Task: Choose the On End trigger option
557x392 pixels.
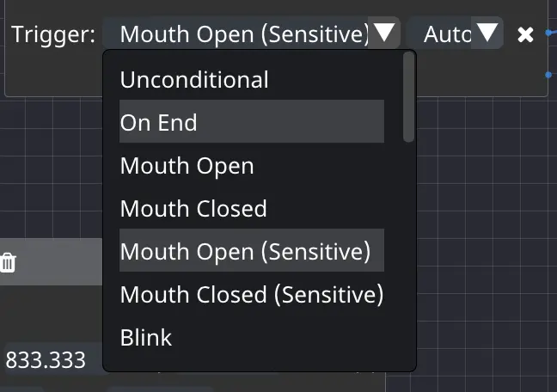Action: [252, 121]
